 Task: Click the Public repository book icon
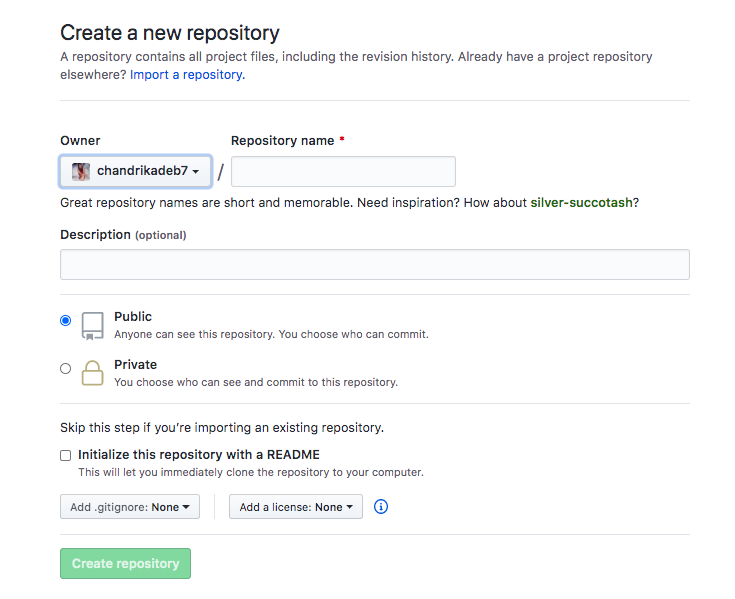pyautogui.click(x=92, y=326)
